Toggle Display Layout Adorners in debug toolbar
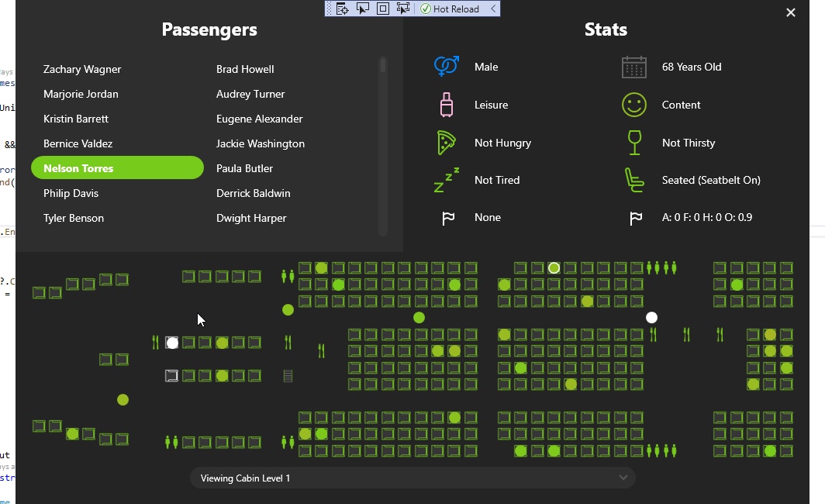Viewport: 825px width, 504px height. click(x=382, y=9)
